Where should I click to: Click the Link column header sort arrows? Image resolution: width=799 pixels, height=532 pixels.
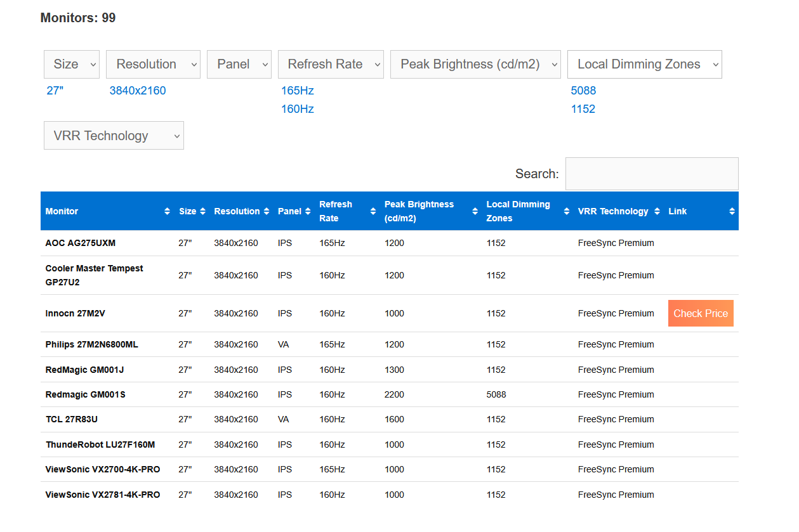tap(732, 211)
